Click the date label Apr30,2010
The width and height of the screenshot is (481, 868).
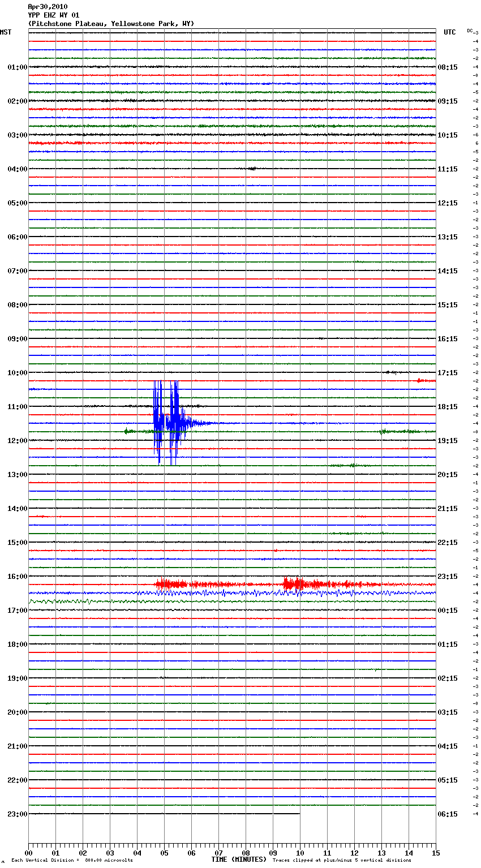(48, 7)
